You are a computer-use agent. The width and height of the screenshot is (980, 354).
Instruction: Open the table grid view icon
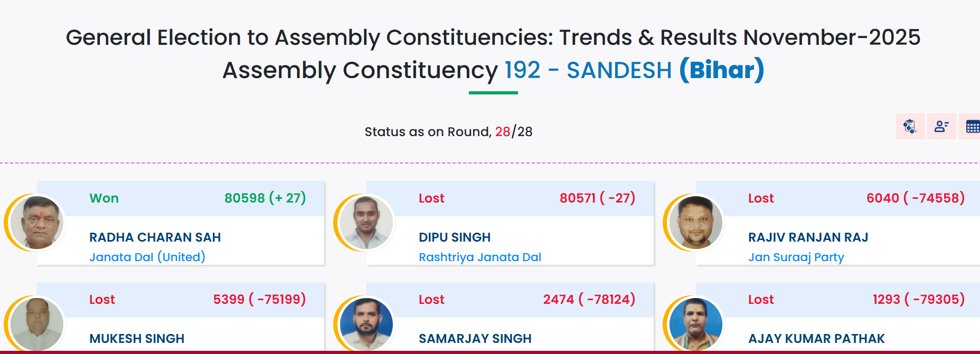tap(972, 127)
